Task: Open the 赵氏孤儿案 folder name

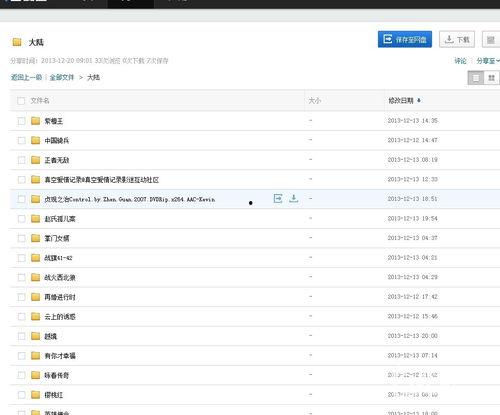Action: point(60,219)
